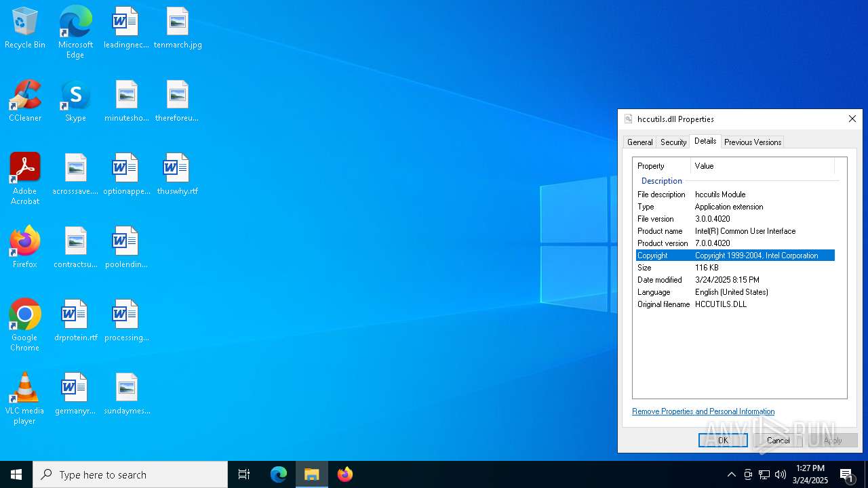The image size is (868, 488).
Task: Select the Google Chrome desktop shortcut
Action: click(x=25, y=325)
